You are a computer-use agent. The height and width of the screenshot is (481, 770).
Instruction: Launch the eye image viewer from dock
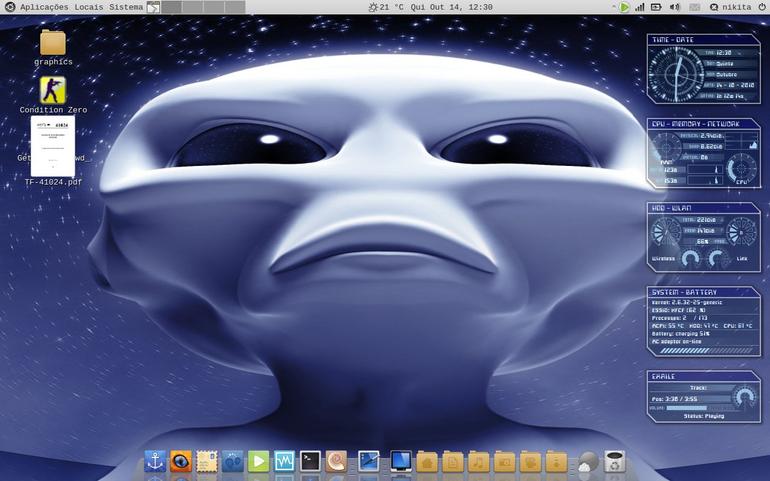pos(181,462)
